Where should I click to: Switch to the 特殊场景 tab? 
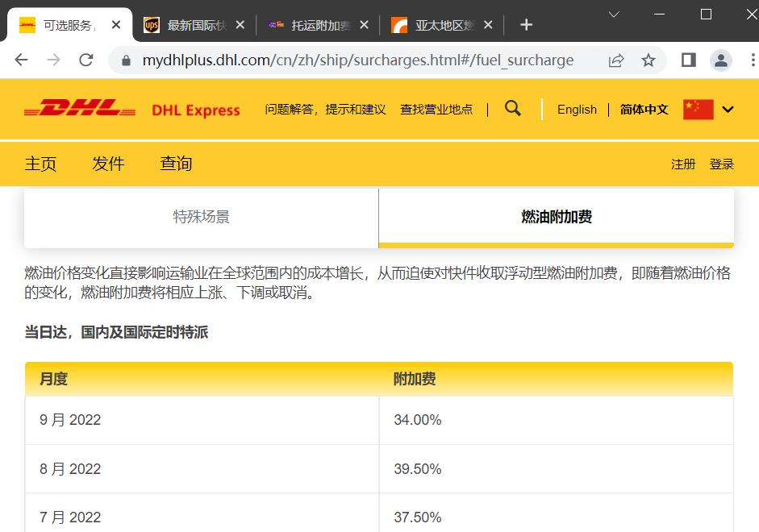click(x=202, y=218)
